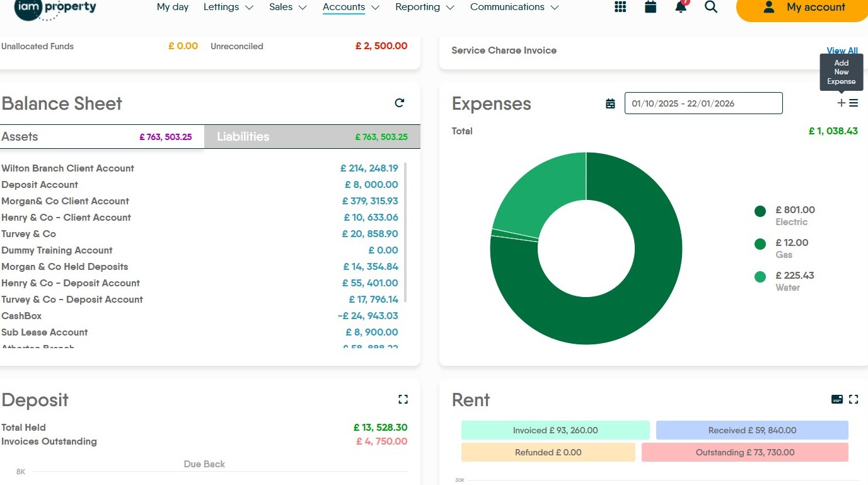Image resolution: width=868 pixels, height=485 pixels.
Task: Open the Reporting dropdown menu
Action: [x=424, y=8]
